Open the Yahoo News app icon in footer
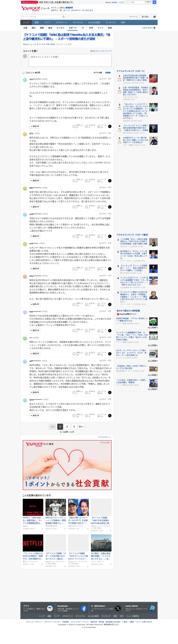 pyautogui.click(x=50, y=609)
